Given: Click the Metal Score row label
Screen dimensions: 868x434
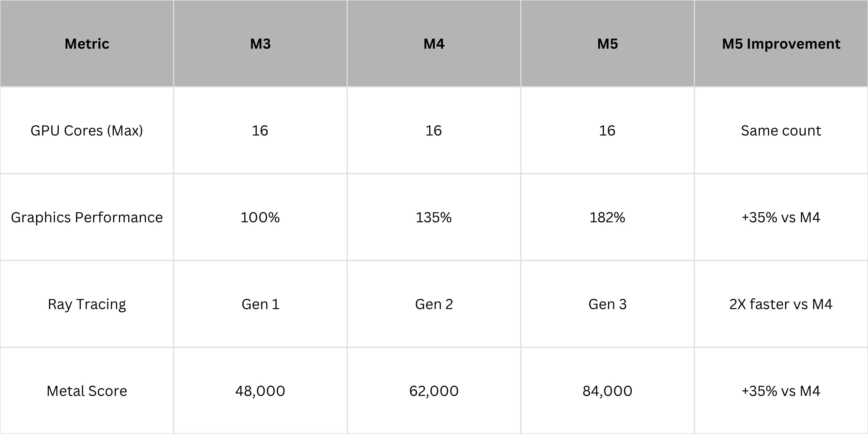Looking at the screenshot, I should tap(87, 391).
